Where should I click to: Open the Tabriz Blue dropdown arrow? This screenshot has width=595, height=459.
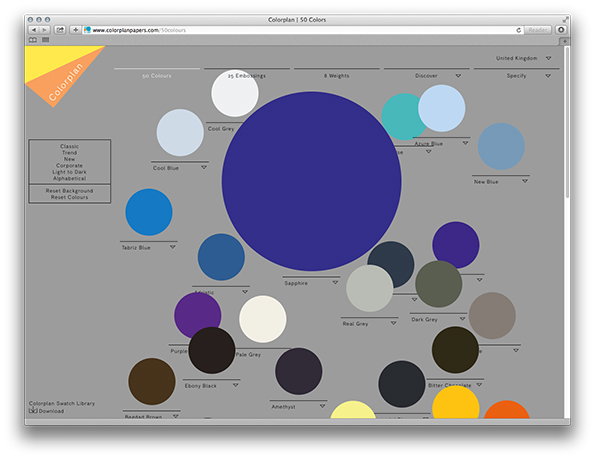173,247
